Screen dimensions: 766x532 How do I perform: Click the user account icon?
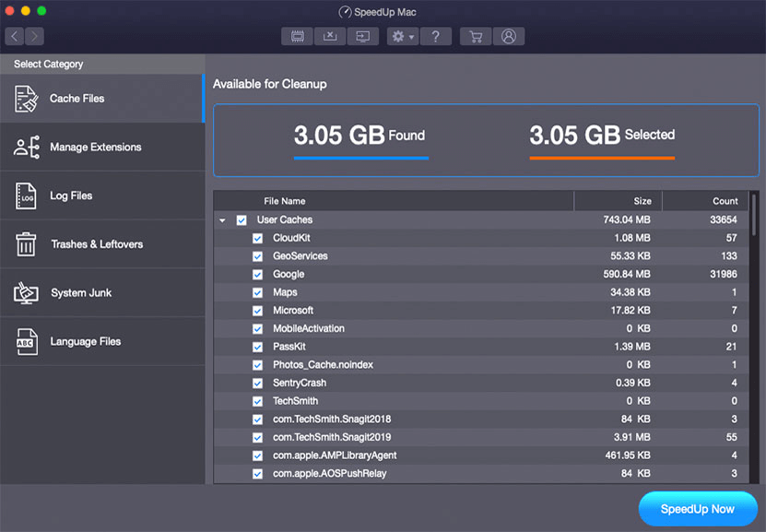pos(510,36)
